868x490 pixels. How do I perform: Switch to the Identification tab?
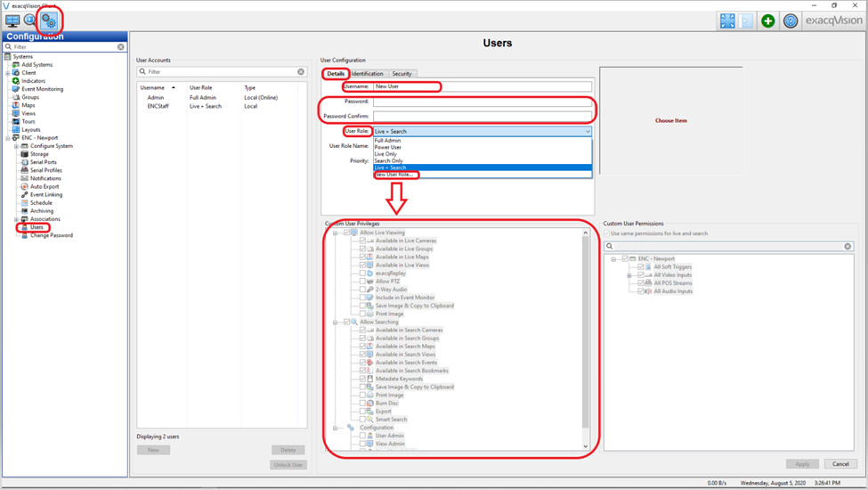pyautogui.click(x=367, y=74)
